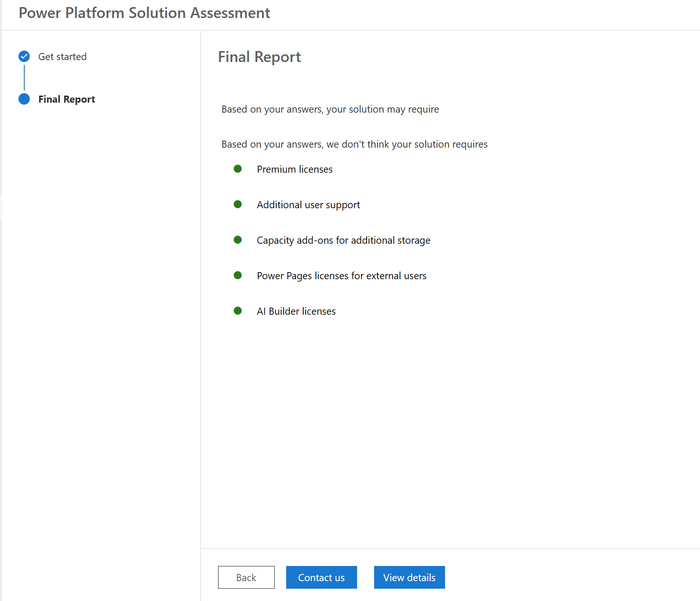The height and width of the screenshot is (601, 700).
Task: Open the View details report
Action: [409, 577]
